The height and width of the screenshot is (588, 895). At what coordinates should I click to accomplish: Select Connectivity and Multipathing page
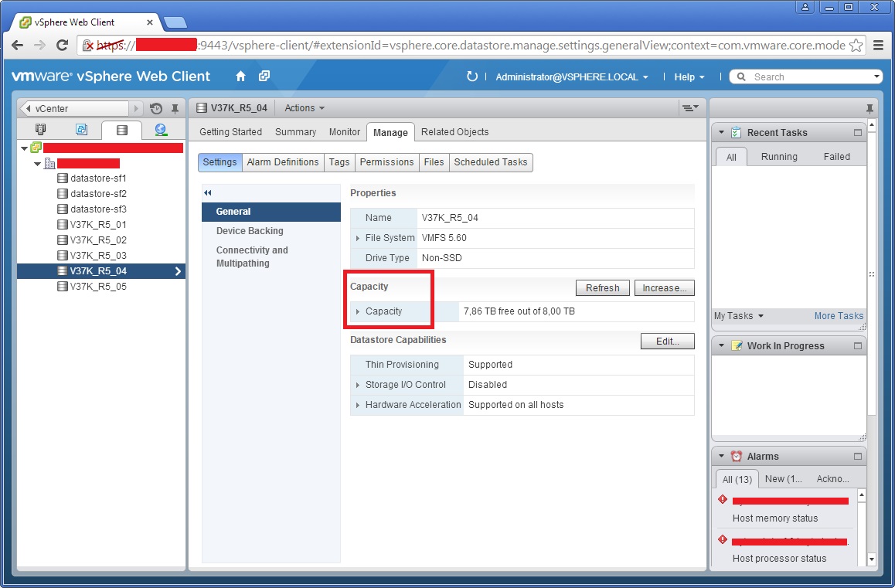271,257
